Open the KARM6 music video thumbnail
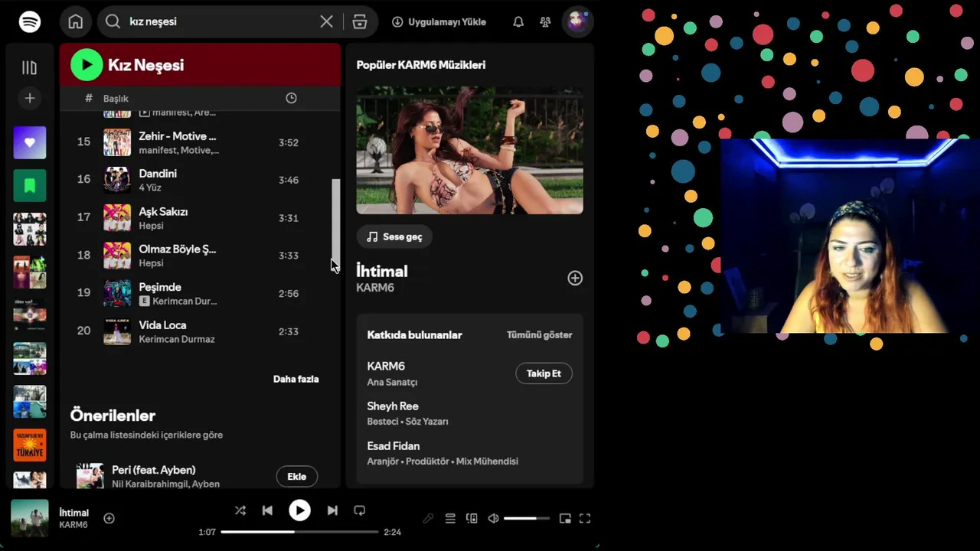 pos(469,150)
